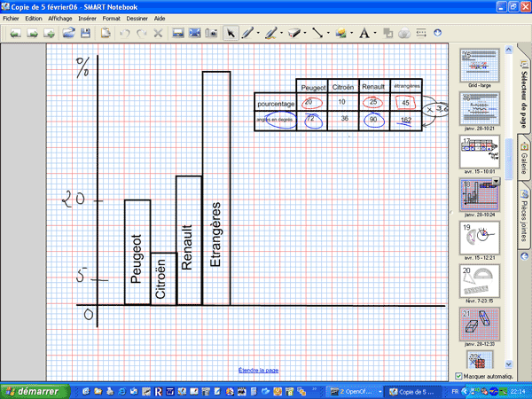Open page 18 thumbnail menu arrow
The height and width of the screenshot is (399, 532).
point(496,181)
